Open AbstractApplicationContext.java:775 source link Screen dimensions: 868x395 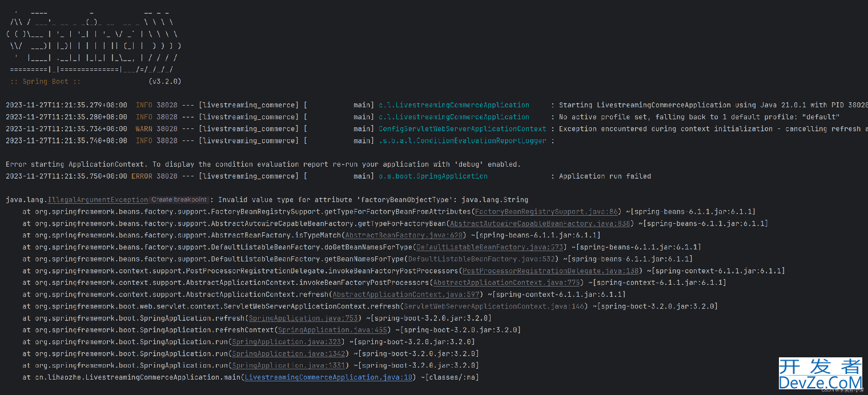pos(507,283)
